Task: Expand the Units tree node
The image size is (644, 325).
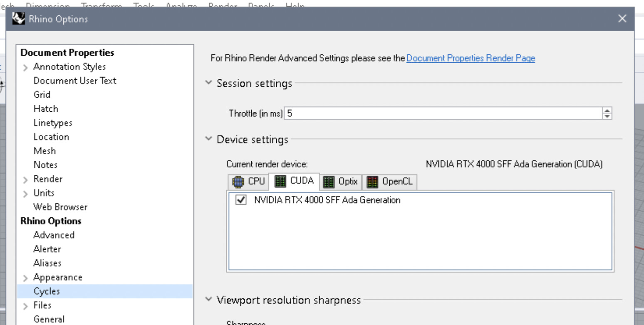Action: click(26, 194)
